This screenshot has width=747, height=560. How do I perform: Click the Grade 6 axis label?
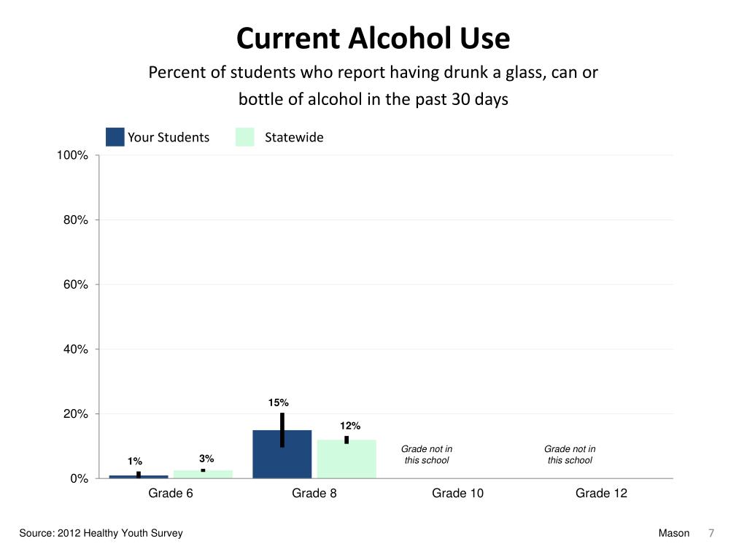point(171,494)
